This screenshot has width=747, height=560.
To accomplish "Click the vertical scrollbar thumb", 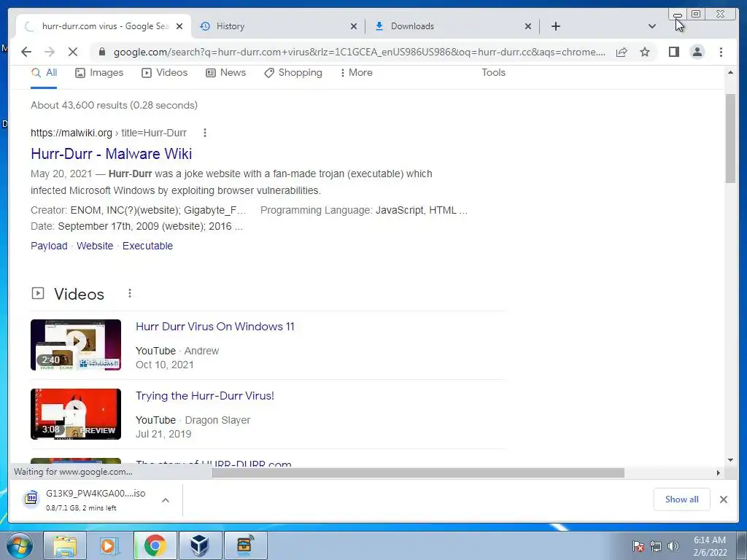I will coord(730,138).
